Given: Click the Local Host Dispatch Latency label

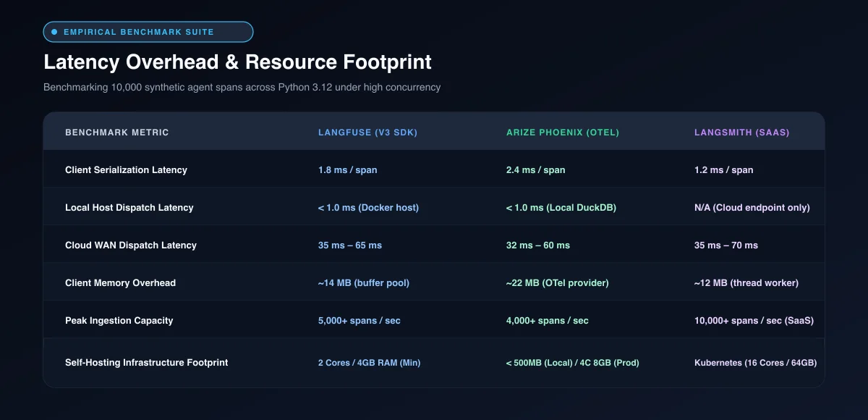Looking at the screenshot, I should 129,208.
